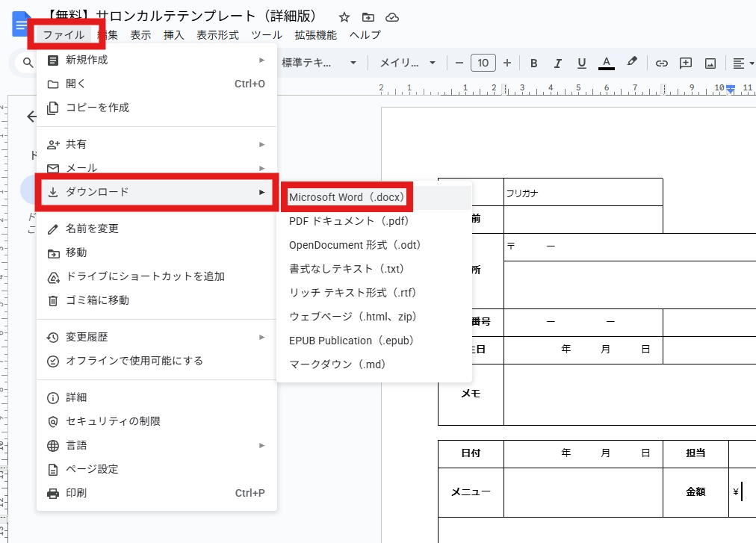Open the paragraph style dropdown 標準テキ…
Image resolution: width=756 pixels, height=543 pixels.
point(319,63)
